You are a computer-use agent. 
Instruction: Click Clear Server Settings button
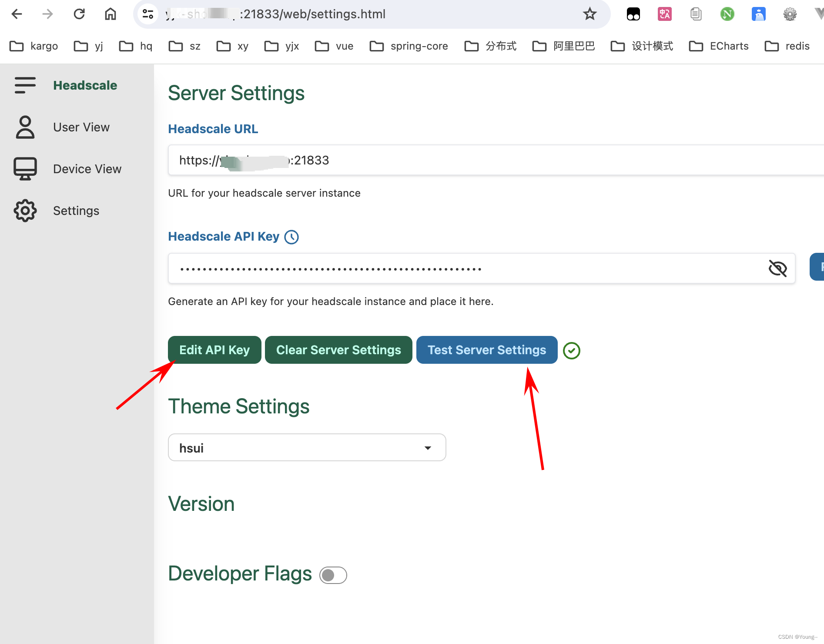pyautogui.click(x=338, y=350)
